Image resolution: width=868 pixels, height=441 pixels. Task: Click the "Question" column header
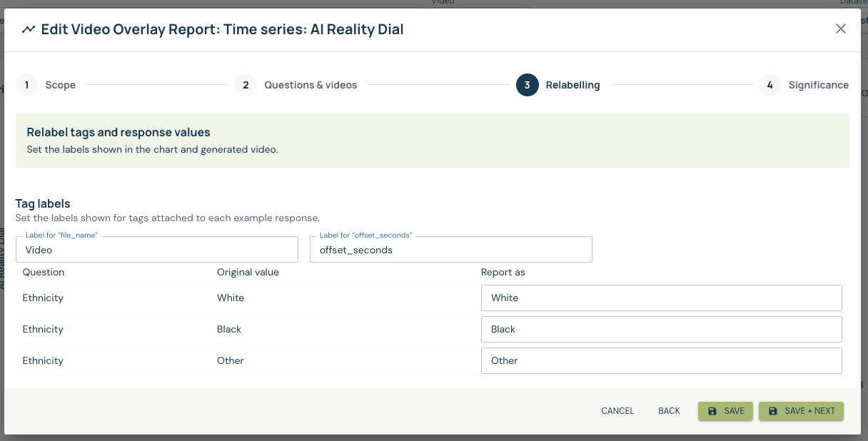pyautogui.click(x=44, y=272)
